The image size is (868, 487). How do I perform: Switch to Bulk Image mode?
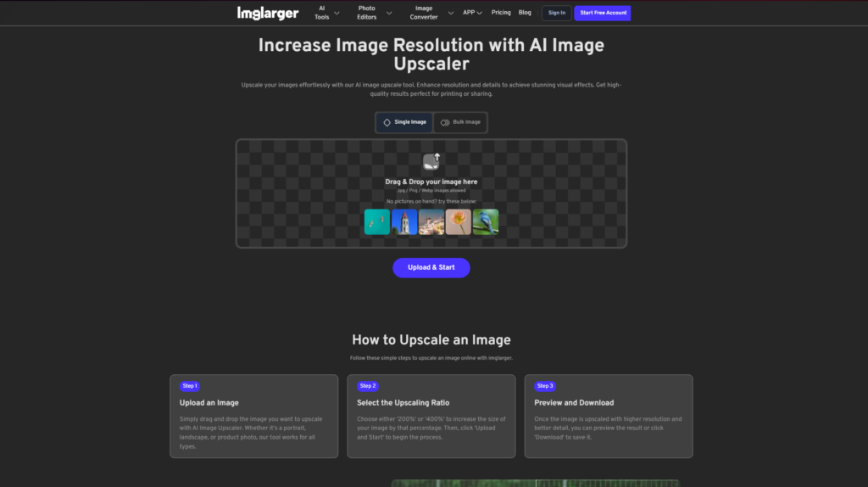point(460,122)
